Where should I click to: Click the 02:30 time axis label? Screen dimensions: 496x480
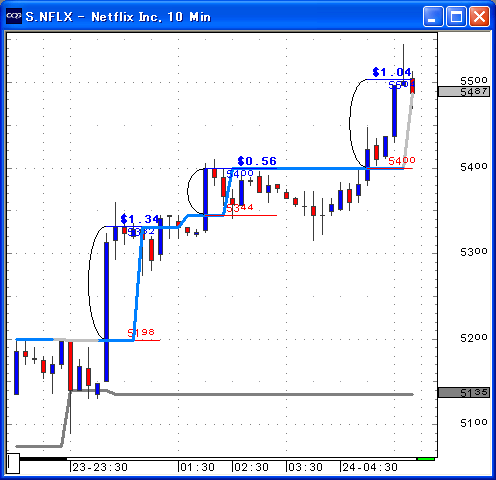coord(251,467)
